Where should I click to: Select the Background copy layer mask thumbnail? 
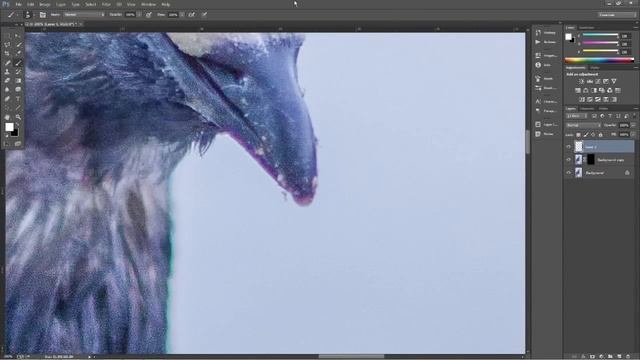point(591,160)
